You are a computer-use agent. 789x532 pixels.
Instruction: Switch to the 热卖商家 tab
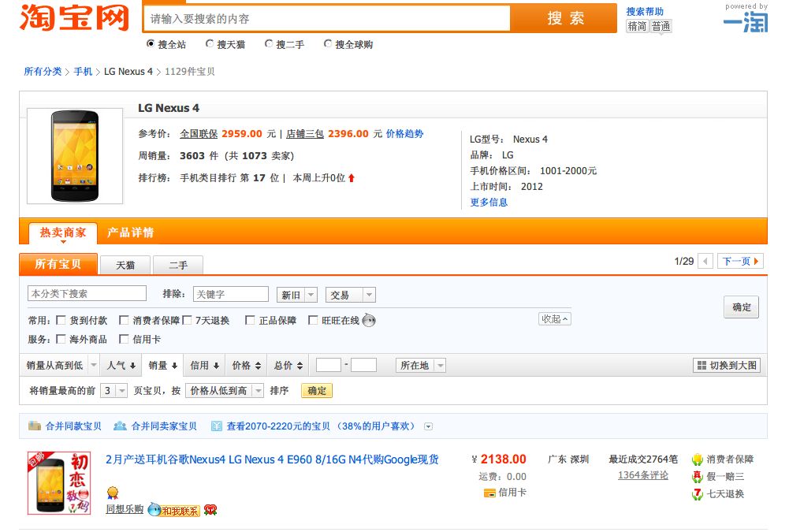[63, 233]
